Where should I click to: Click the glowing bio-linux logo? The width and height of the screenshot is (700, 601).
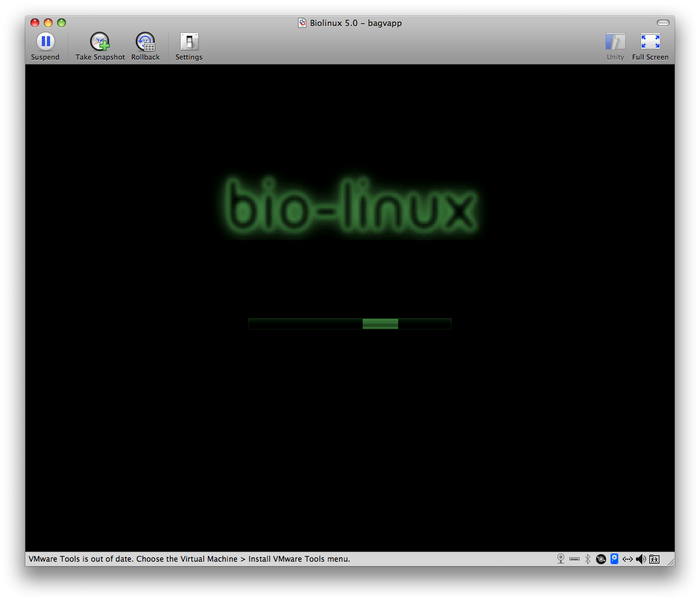point(350,207)
